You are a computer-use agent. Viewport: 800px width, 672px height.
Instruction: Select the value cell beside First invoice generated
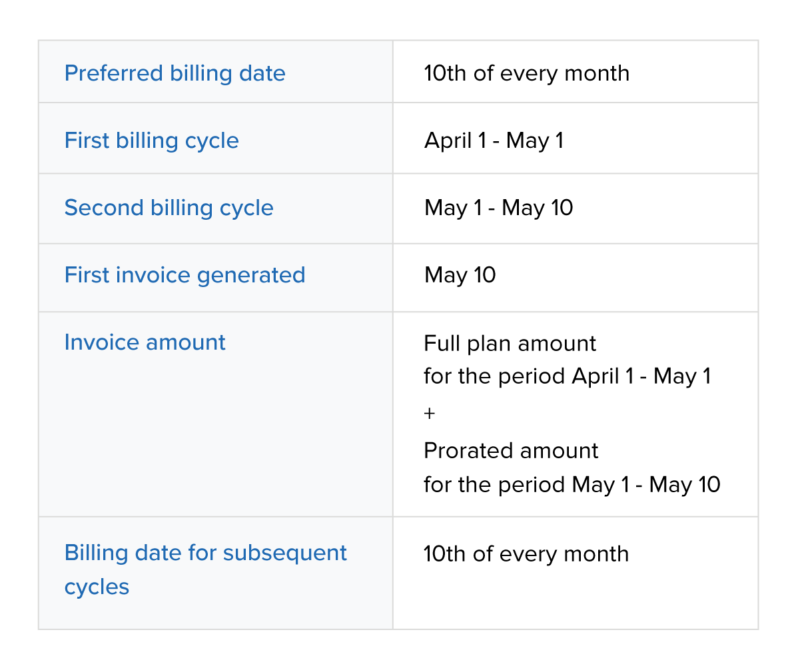(x=575, y=277)
